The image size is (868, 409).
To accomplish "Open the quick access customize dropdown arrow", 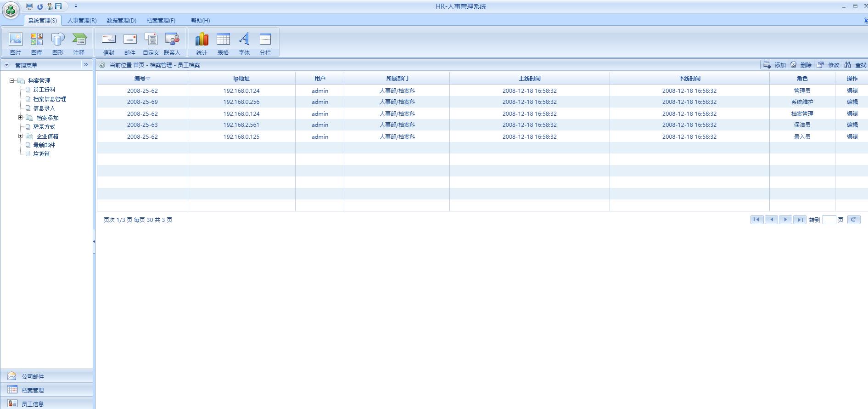I will pos(76,6).
